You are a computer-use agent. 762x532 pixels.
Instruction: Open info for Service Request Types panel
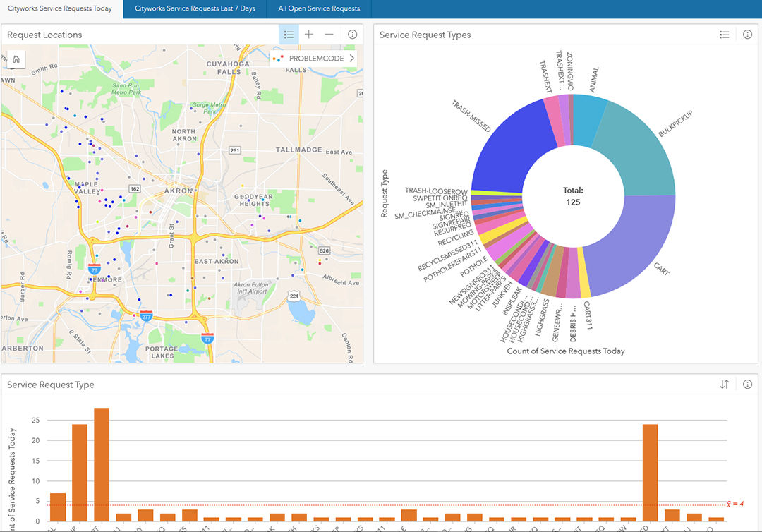747,35
